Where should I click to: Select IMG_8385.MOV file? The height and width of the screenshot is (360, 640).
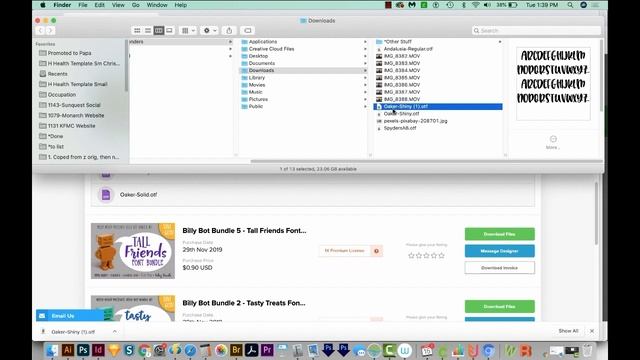click(402, 78)
